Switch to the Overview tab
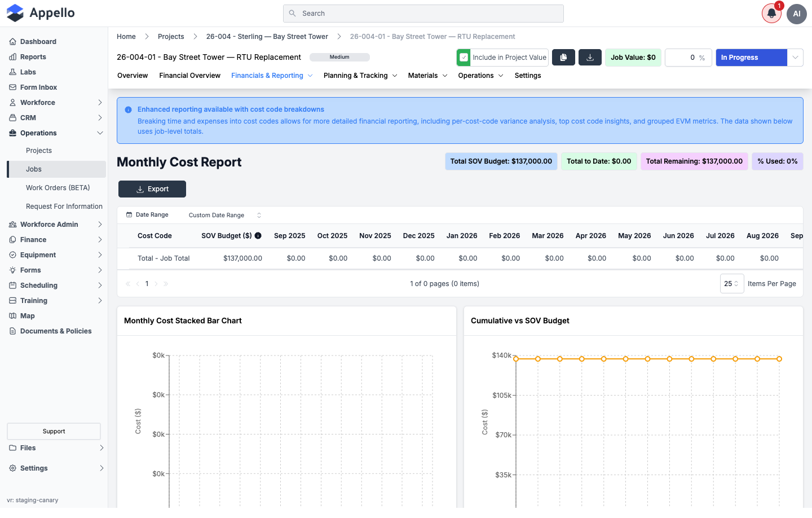The height and width of the screenshot is (518, 812). pos(133,76)
